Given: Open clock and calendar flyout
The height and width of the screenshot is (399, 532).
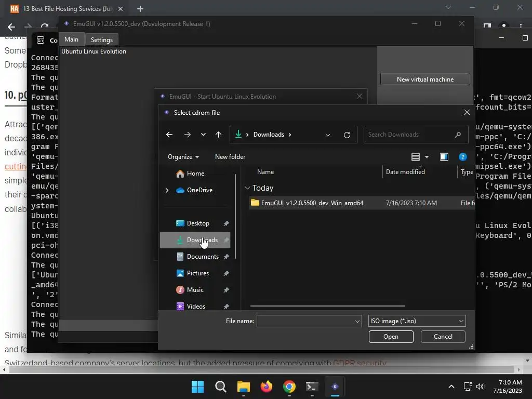Looking at the screenshot, I should click(x=508, y=387).
